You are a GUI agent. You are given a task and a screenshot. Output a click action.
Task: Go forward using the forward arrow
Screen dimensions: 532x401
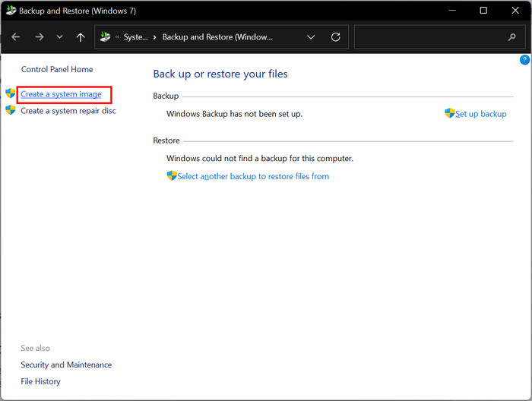click(40, 37)
